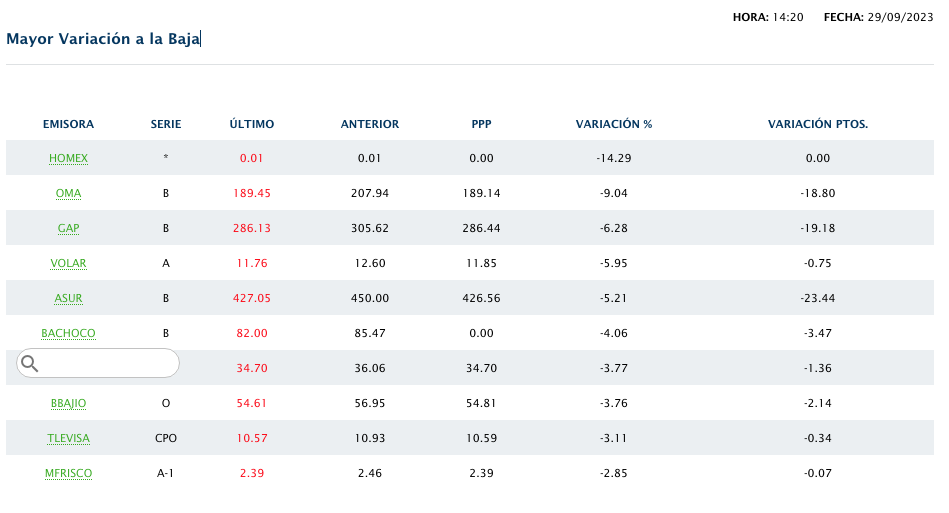Click the SERIE column header
This screenshot has height=513, width=949.
166,124
